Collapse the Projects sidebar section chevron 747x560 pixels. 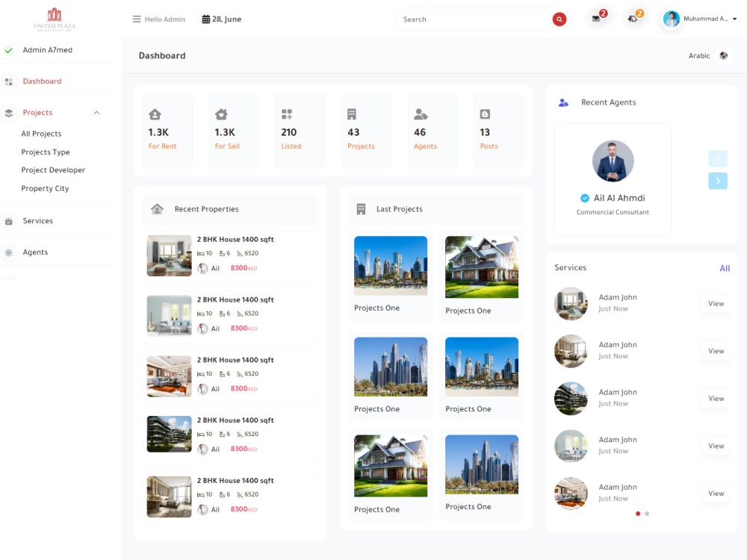click(x=96, y=113)
